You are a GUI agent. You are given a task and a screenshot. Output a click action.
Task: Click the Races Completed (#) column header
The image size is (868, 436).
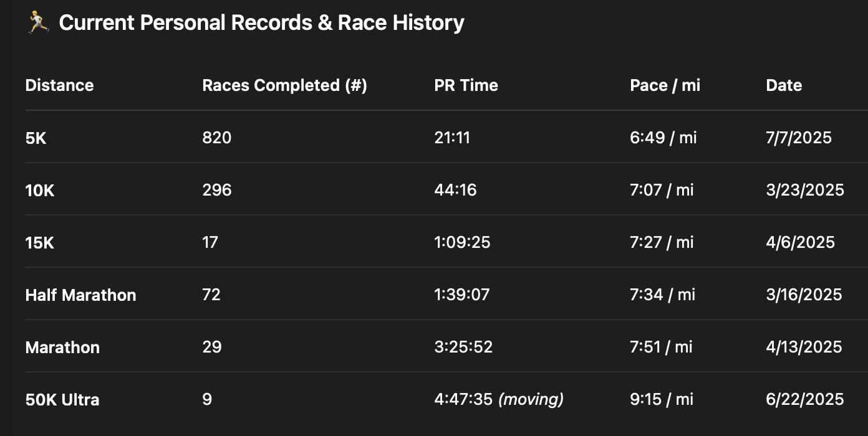[x=284, y=85]
